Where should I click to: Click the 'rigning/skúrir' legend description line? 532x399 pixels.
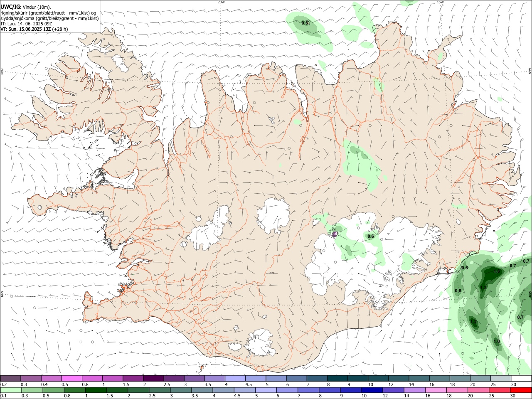point(48,12)
